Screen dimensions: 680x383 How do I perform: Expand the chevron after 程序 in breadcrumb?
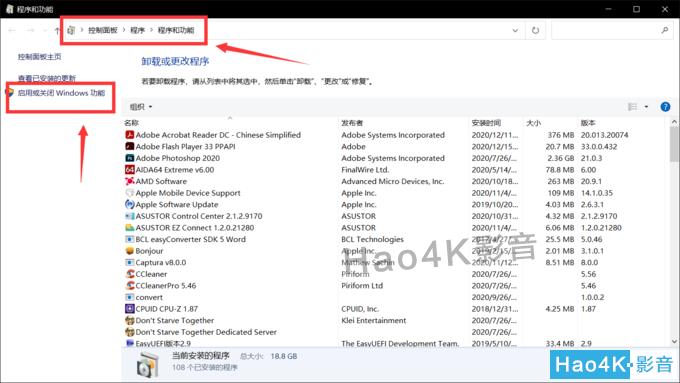(x=151, y=30)
